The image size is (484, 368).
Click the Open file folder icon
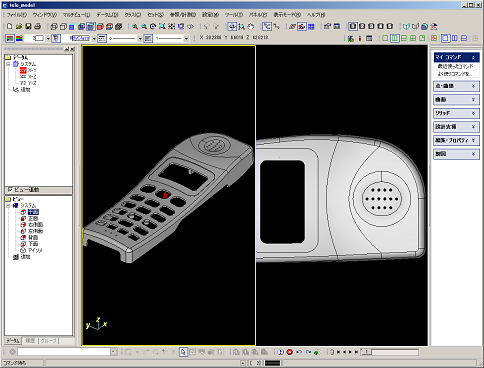pos(19,26)
